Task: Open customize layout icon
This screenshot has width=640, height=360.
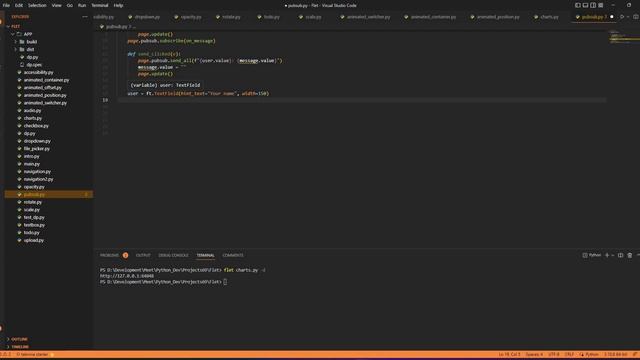Action: click(x=601, y=5)
